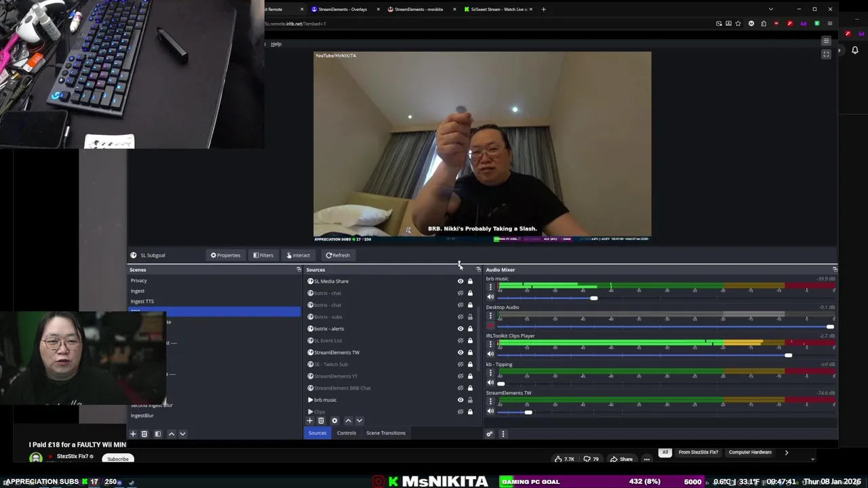Show the StreamElements YT source
Viewport: 868px width, 488px height.
click(460, 376)
